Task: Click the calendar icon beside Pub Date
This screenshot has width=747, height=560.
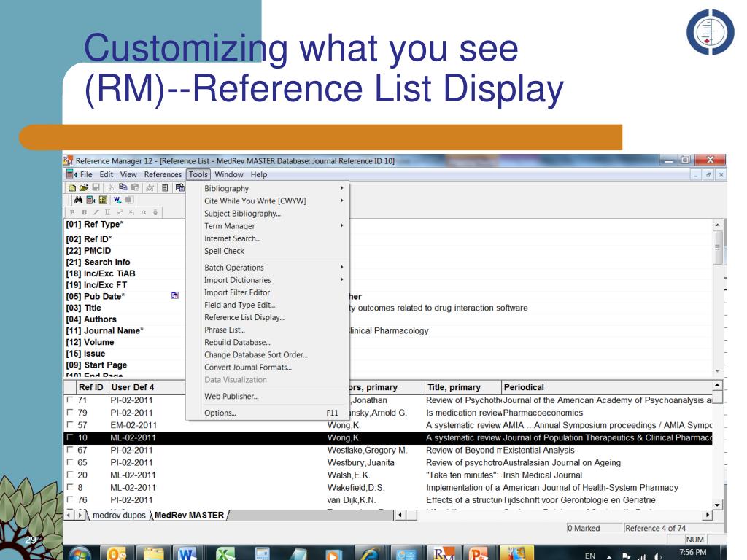Action: tap(175, 296)
